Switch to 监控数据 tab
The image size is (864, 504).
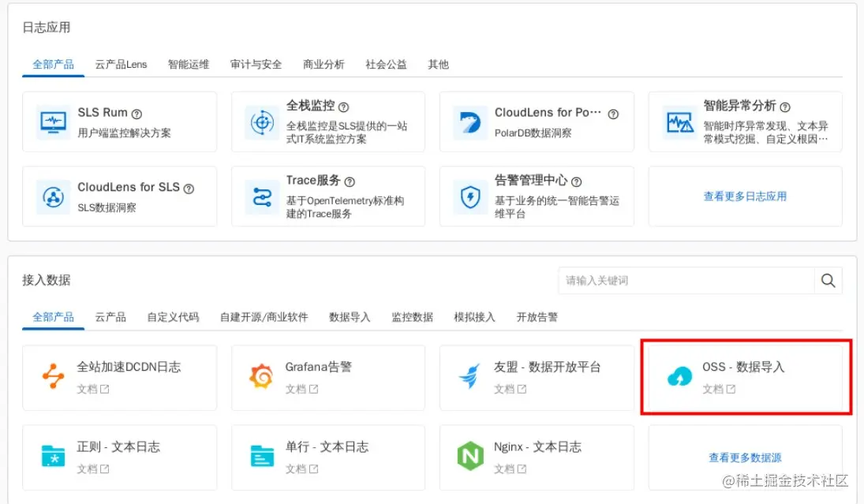(x=412, y=317)
